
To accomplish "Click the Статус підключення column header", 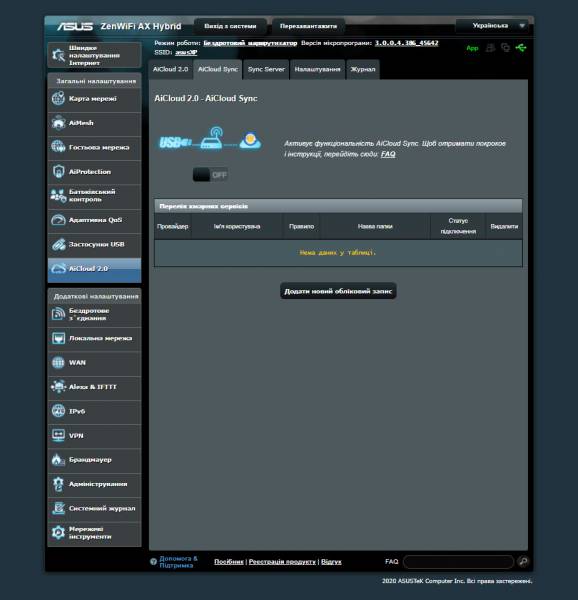I will pos(458,226).
